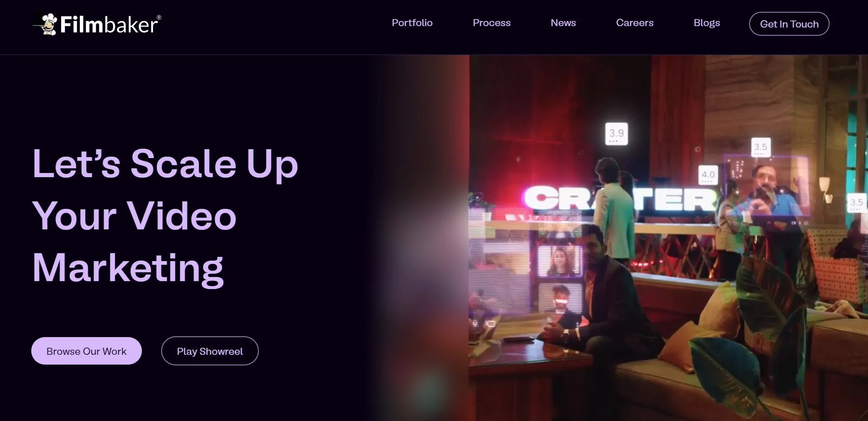868x421 pixels.
Task: Go to the Process section
Action: tap(491, 23)
